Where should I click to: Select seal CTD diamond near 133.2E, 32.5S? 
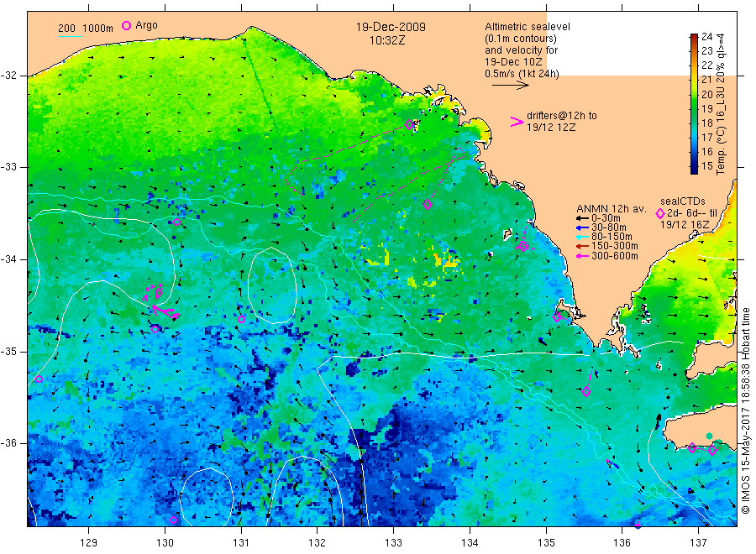(x=409, y=125)
